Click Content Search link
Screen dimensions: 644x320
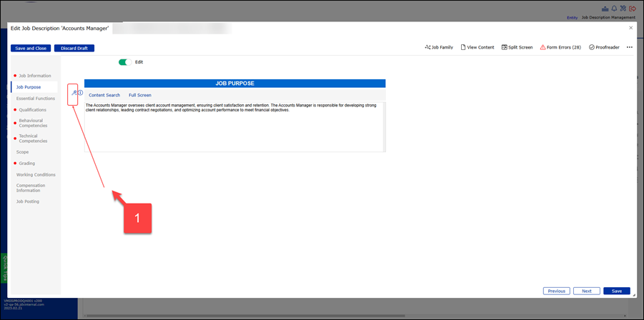click(104, 95)
